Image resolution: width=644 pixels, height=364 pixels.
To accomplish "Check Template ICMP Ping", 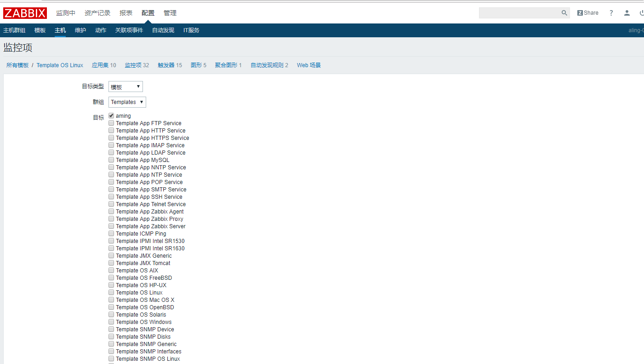I will (111, 233).
